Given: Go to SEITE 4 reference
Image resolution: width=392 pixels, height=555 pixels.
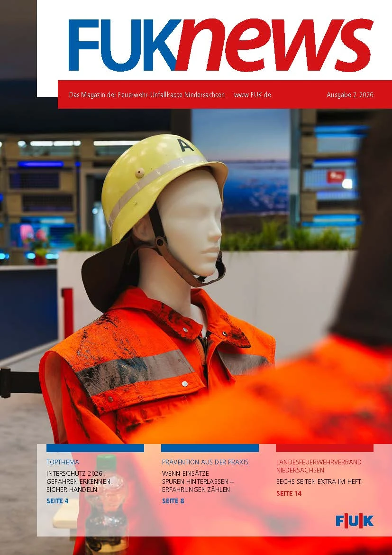Looking at the screenshot, I should click(57, 501).
